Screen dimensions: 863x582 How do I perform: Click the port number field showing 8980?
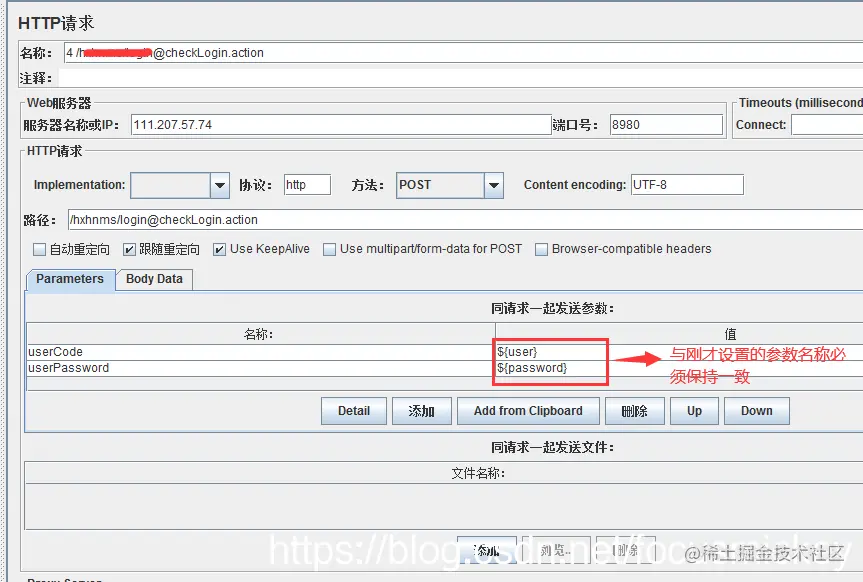666,125
